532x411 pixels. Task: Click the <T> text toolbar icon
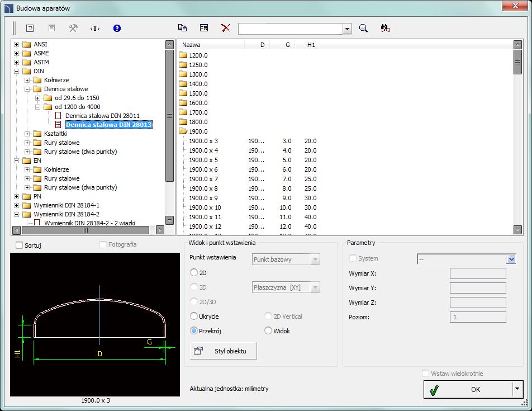pyautogui.click(x=95, y=28)
